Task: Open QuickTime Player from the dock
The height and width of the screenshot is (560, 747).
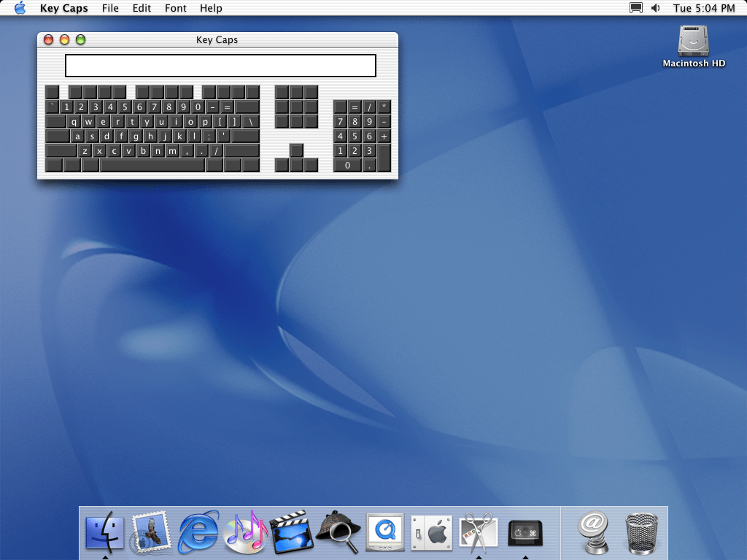Action: point(385,532)
